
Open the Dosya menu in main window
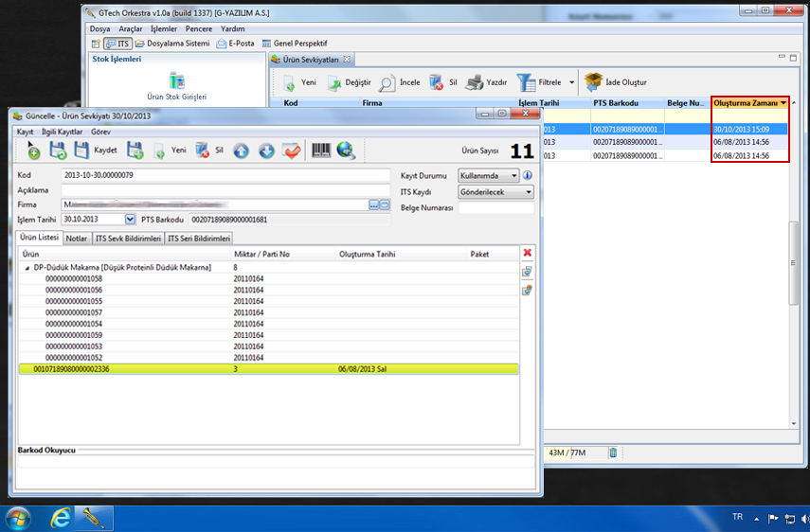pyautogui.click(x=99, y=29)
